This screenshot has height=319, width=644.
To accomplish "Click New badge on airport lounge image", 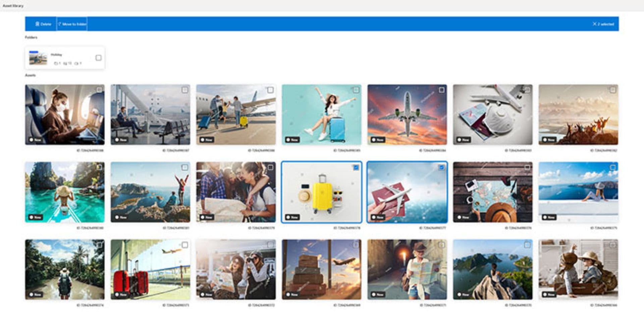I will pos(121,140).
